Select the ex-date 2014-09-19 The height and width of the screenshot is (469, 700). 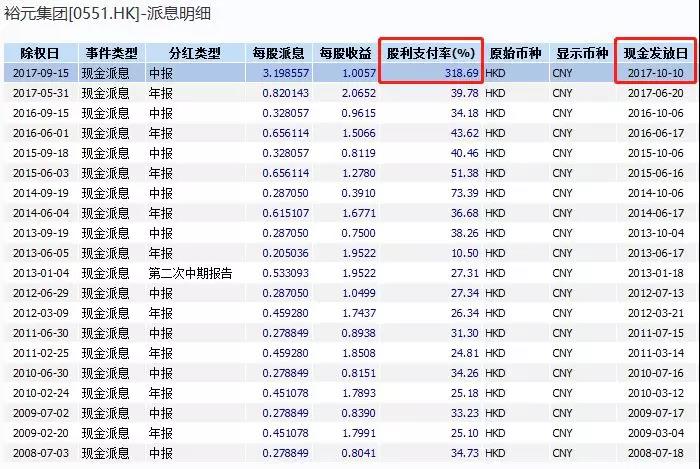click(41, 193)
